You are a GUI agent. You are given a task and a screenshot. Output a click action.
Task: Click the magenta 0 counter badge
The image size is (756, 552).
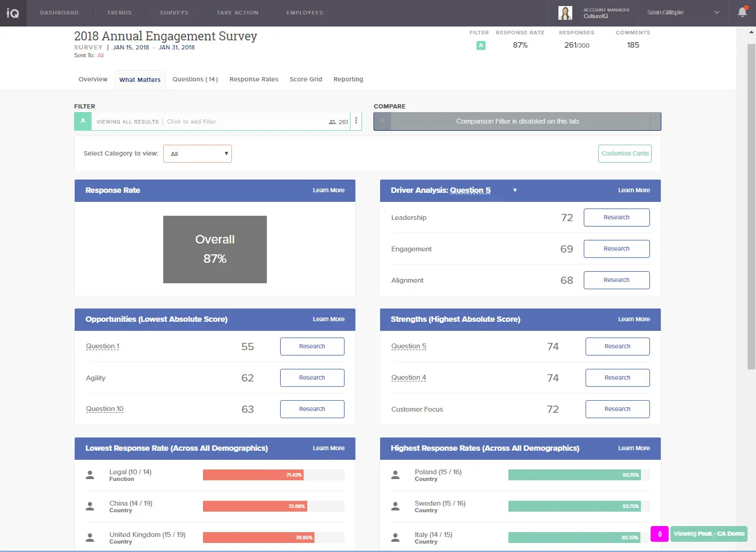pos(659,534)
